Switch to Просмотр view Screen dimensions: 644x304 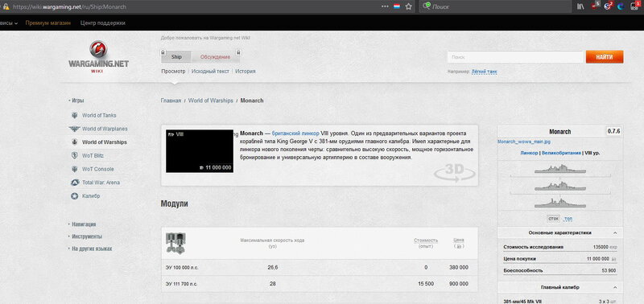click(173, 71)
